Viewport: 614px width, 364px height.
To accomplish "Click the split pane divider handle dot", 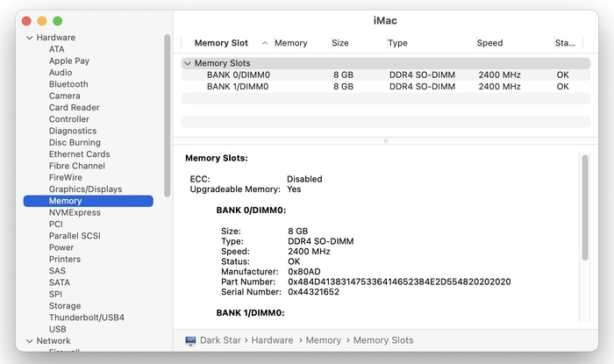I will [x=386, y=140].
